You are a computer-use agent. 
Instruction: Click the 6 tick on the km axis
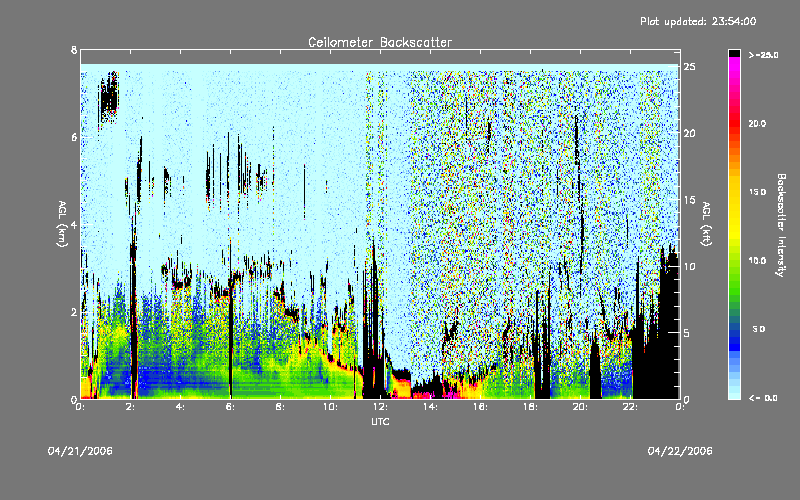coord(74,137)
